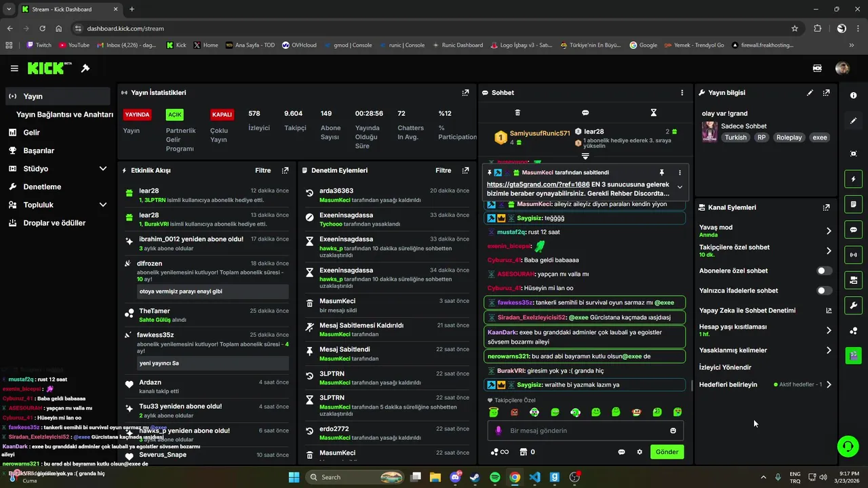868x488 pixels.
Task: Toggle Abonelere özel sohbet switch
Action: [x=824, y=270]
